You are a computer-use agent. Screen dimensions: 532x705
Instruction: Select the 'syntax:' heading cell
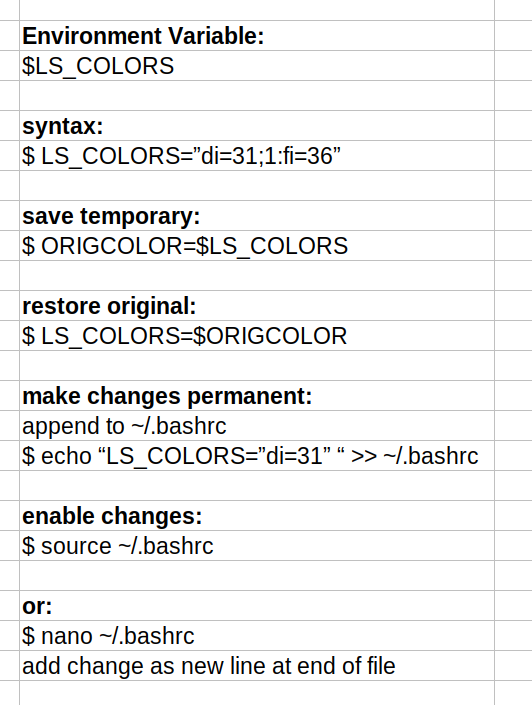pyautogui.click(x=257, y=125)
